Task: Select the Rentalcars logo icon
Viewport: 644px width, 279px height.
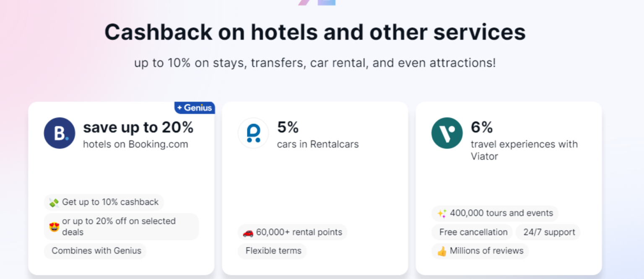Action: click(x=253, y=133)
